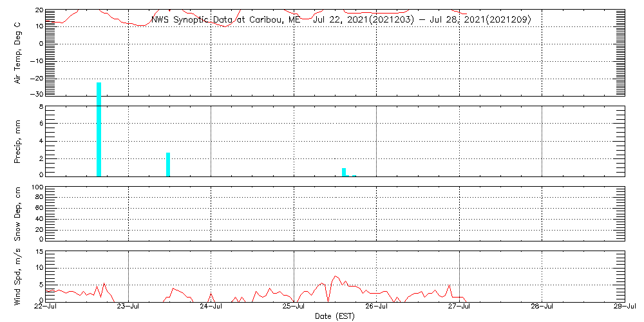Click the '-30' air temperature axis value
This screenshot has height=322, width=644.
click(37, 94)
